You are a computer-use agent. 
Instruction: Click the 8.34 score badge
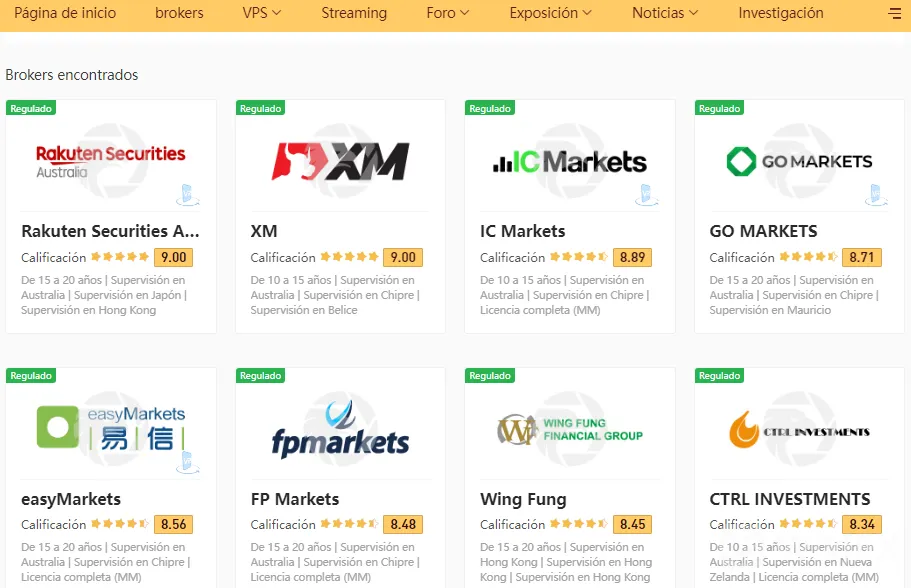coord(862,524)
